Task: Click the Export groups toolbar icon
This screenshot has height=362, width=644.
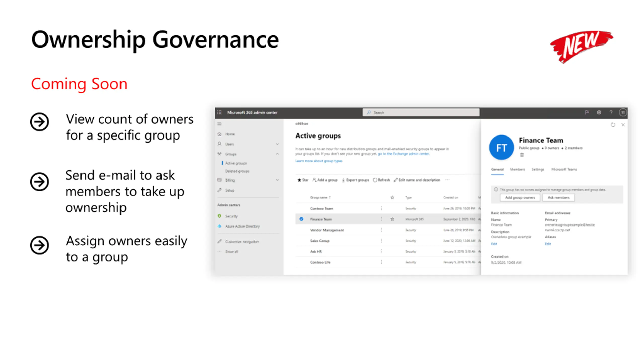Action: tap(343, 180)
